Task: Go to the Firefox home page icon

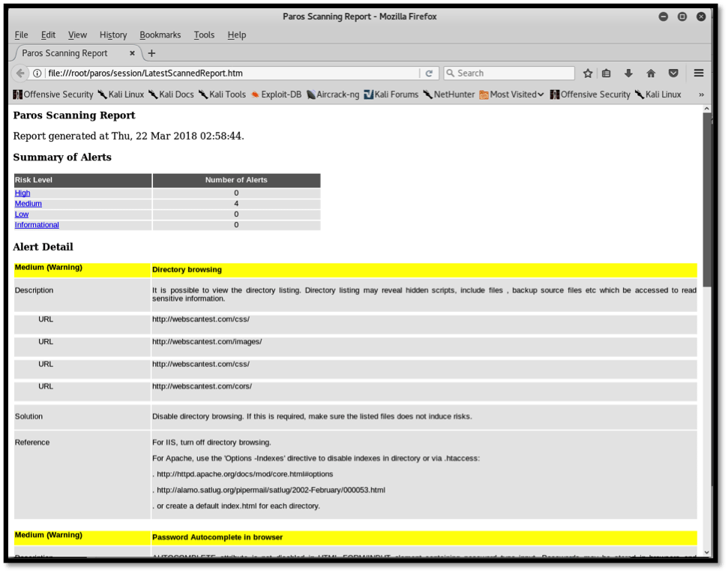Action: click(x=651, y=73)
